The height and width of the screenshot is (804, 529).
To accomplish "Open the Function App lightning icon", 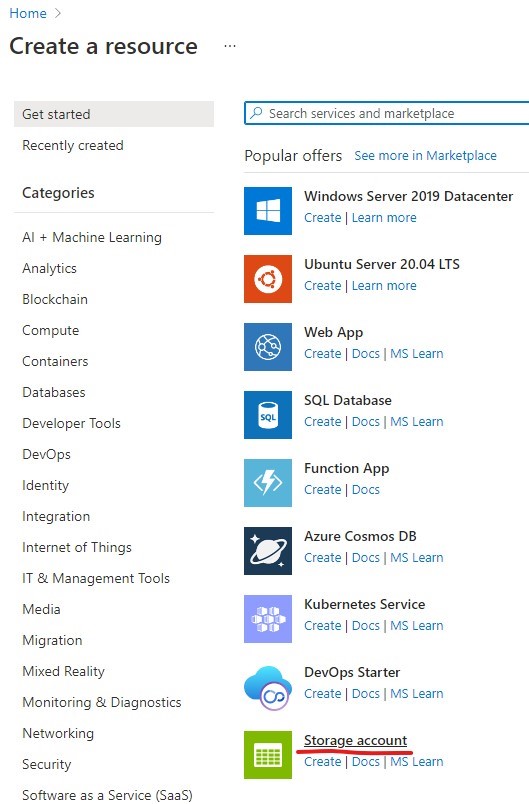I will [x=268, y=483].
